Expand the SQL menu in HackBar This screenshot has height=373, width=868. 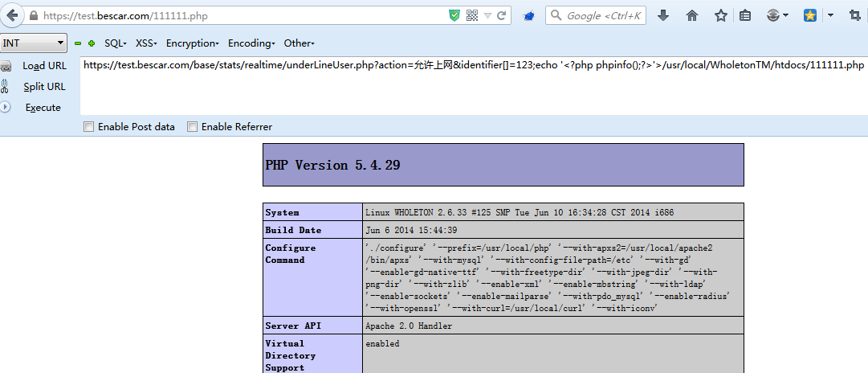tap(116, 43)
